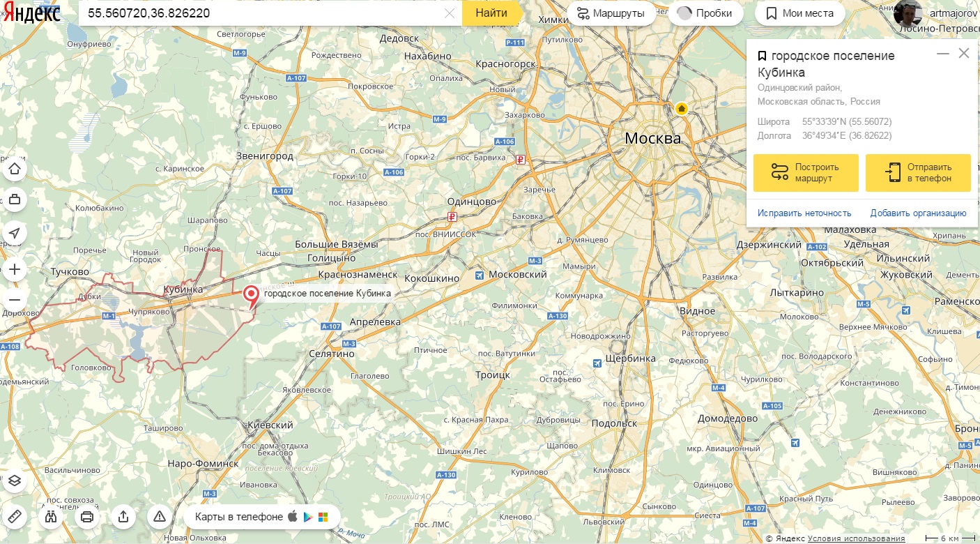The width and height of the screenshot is (980, 544).
Task: Open Мои места bookmarks
Action: (x=799, y=13)
